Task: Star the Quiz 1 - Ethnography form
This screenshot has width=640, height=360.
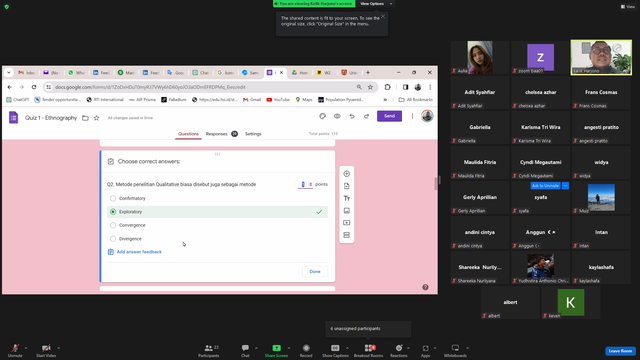Action: (96, 118)
